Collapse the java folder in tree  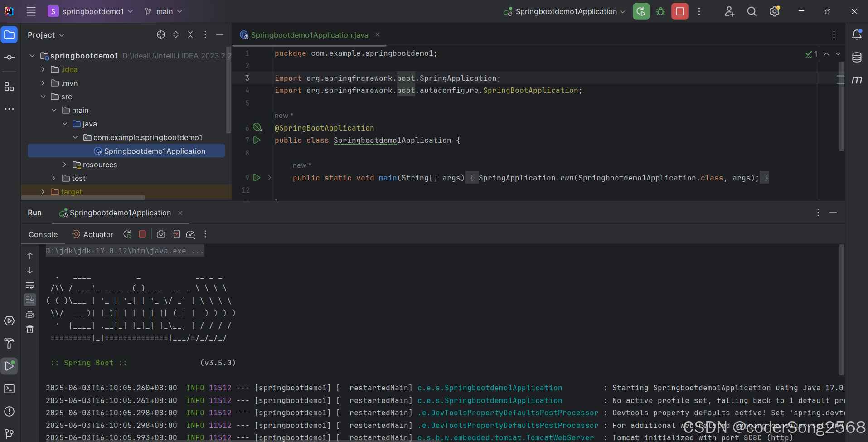pos(64,124)
